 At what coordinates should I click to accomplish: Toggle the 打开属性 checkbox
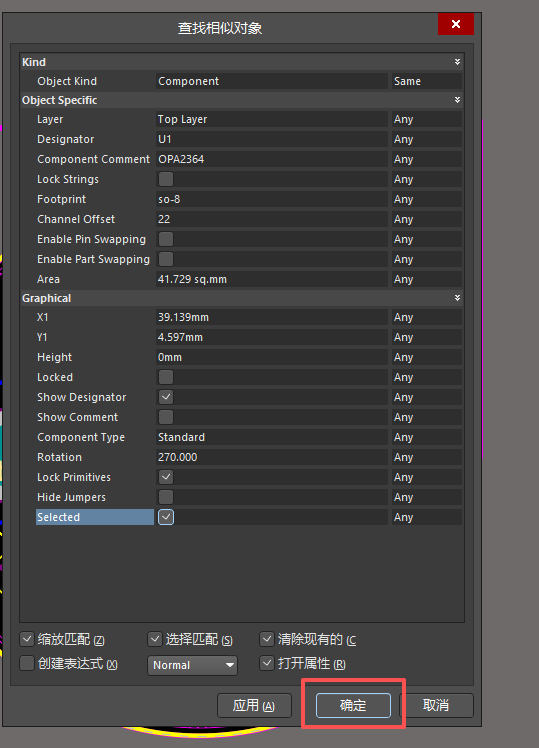pyautogui.click(x=267, y=663)
